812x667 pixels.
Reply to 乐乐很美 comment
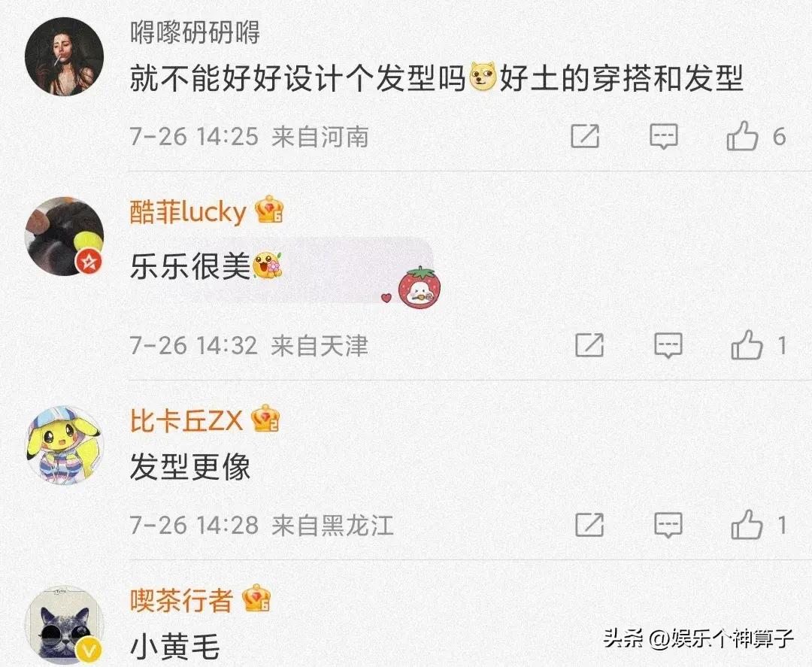tap(668, 345)
